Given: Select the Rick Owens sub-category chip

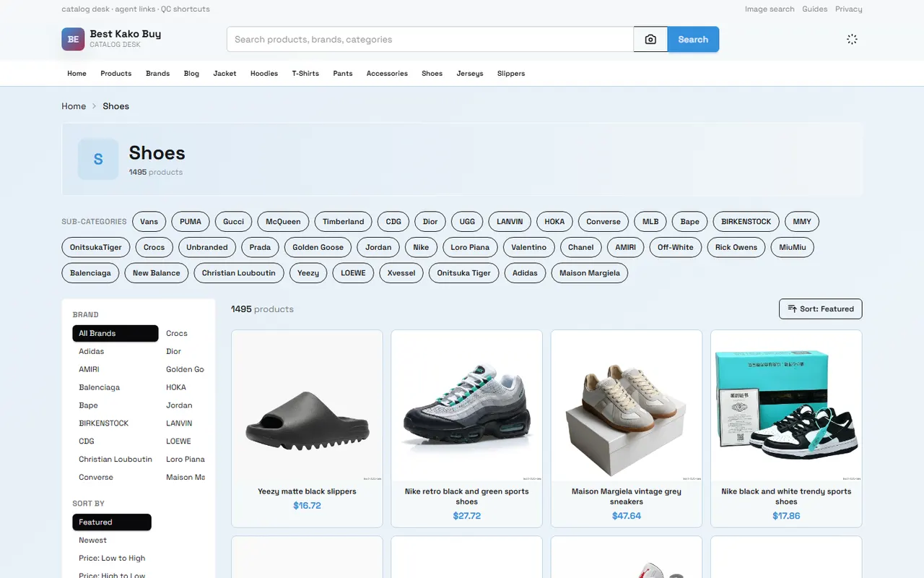Looking at the screenshot, I should 736,247.
